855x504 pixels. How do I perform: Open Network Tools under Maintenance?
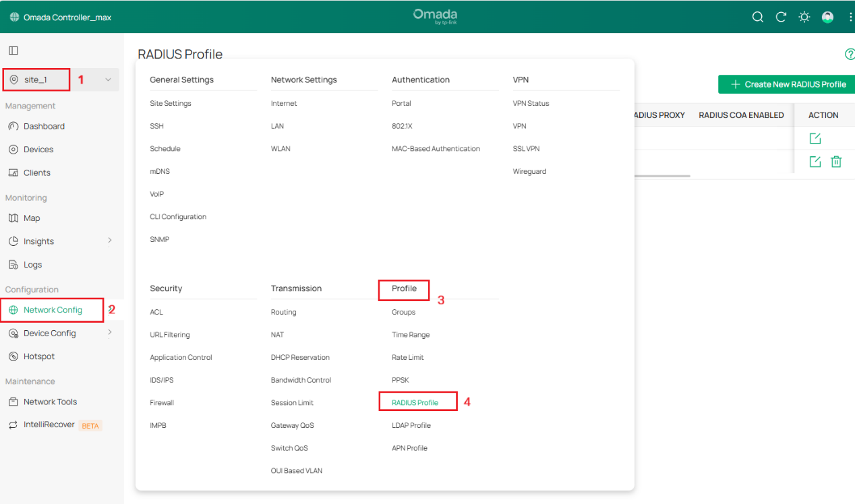49,402
